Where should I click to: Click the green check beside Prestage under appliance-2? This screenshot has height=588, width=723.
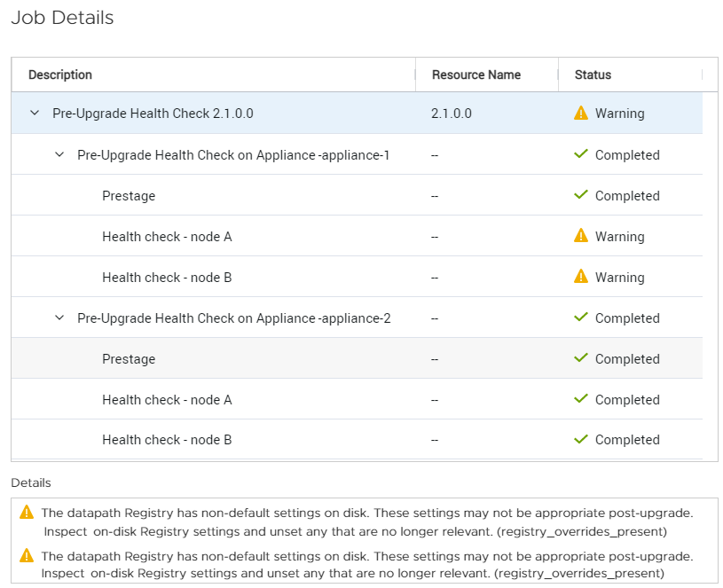581,358
